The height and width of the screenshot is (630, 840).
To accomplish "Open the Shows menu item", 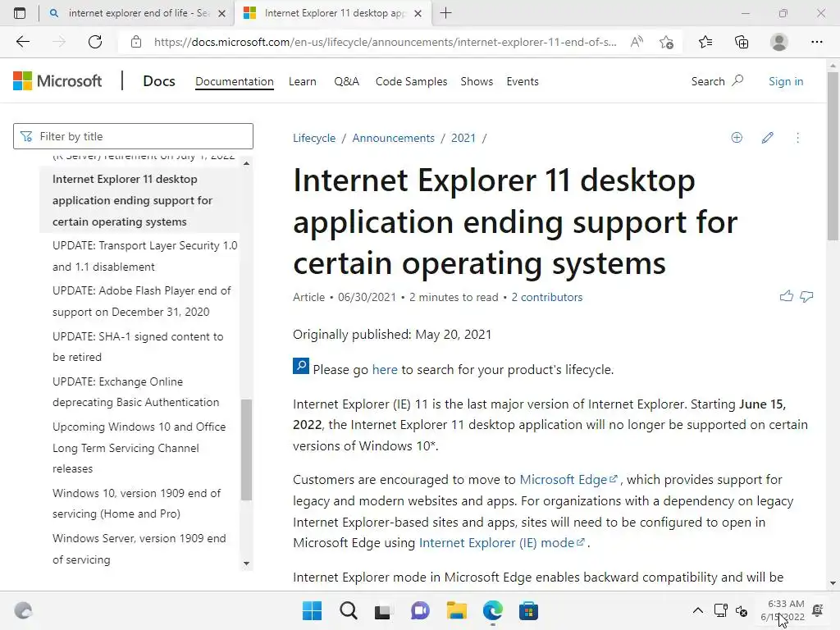I will pyautogui.click(x=477, y=81).
